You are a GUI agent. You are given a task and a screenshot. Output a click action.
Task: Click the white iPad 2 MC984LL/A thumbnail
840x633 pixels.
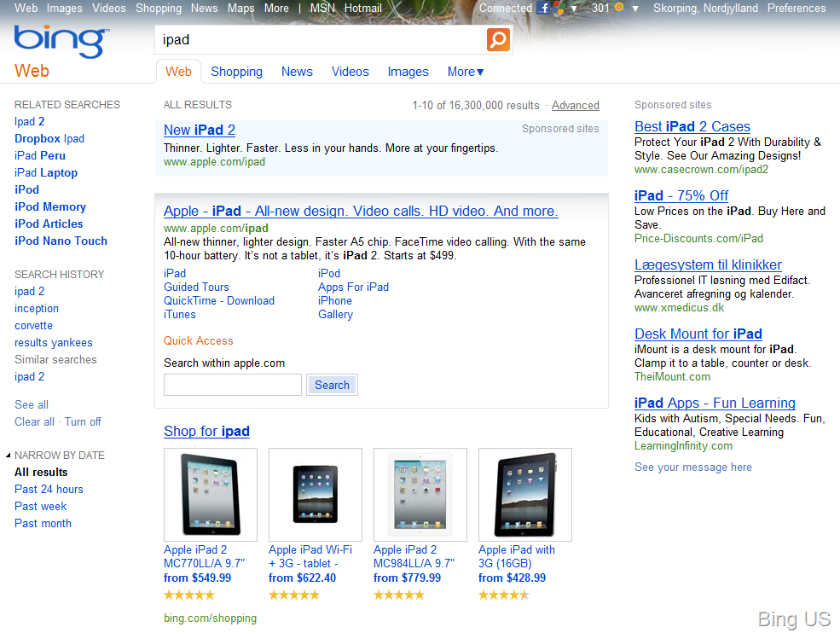coord(420,495)
